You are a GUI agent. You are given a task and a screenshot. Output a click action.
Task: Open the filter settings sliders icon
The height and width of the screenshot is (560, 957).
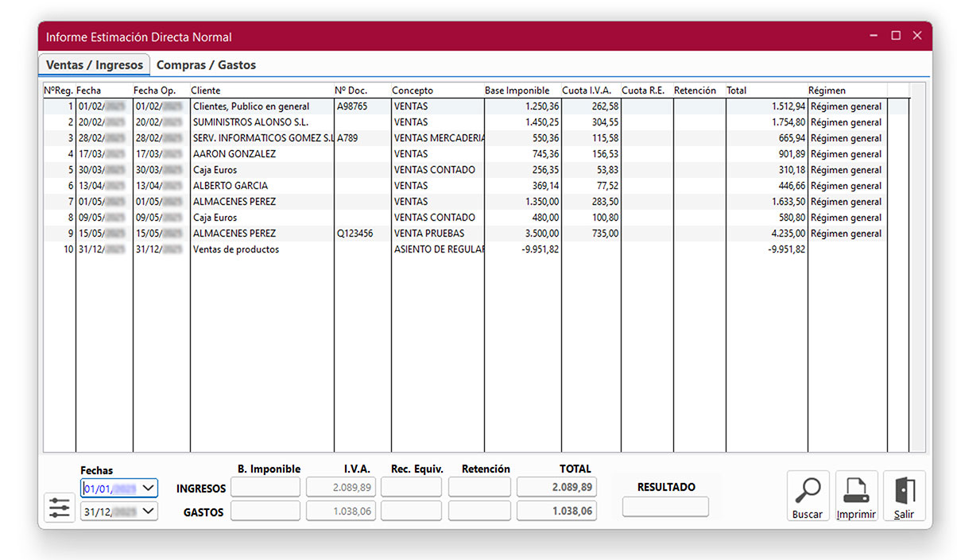(60, 507)
